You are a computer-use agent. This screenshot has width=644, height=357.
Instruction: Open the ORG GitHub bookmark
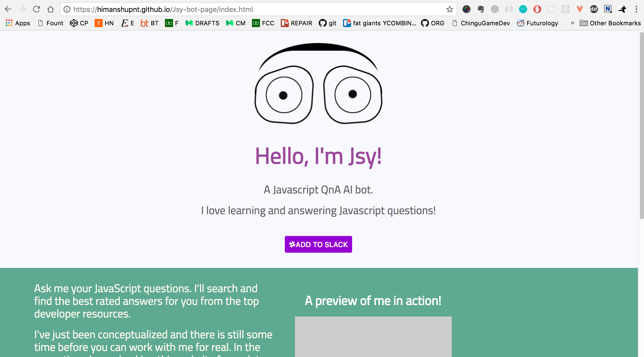tap(433, 23)
